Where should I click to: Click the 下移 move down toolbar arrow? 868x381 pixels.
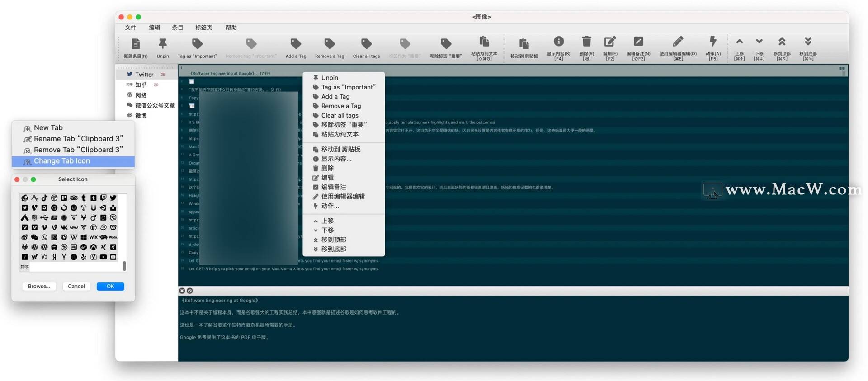759,42
